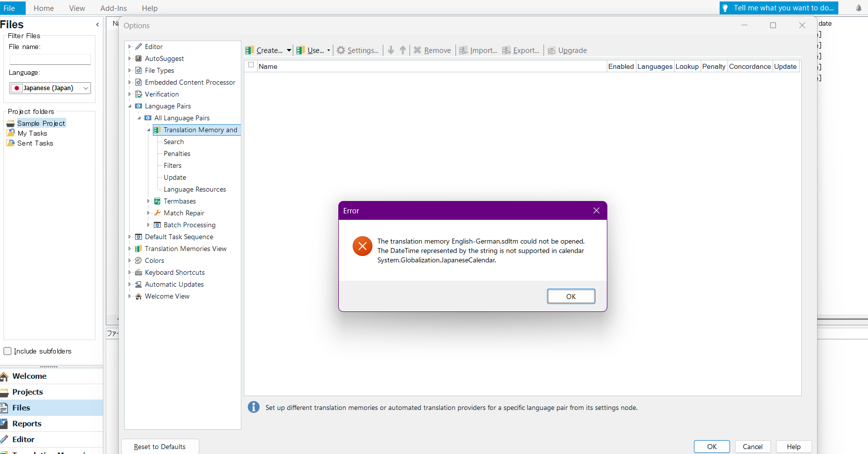
Task: Click inside the File name field
Action: click(49, 59)
